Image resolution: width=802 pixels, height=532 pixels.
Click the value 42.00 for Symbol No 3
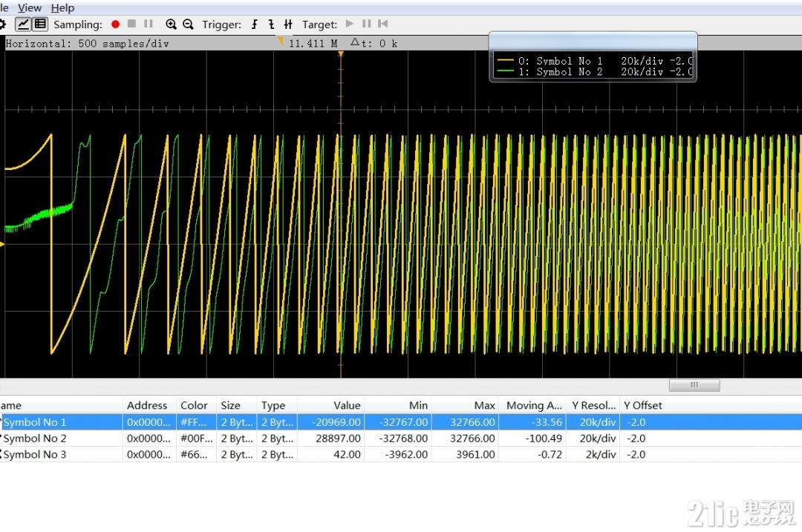tap(347, 454)
